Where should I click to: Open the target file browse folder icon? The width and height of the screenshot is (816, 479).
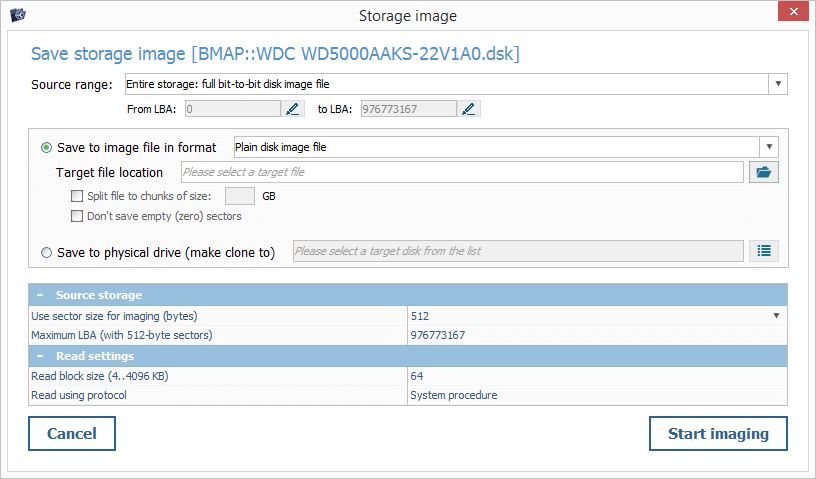click(x=763, y=172)
